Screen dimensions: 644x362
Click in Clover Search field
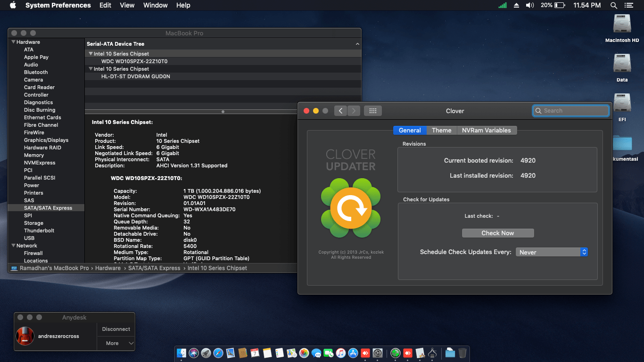point(571,111)
